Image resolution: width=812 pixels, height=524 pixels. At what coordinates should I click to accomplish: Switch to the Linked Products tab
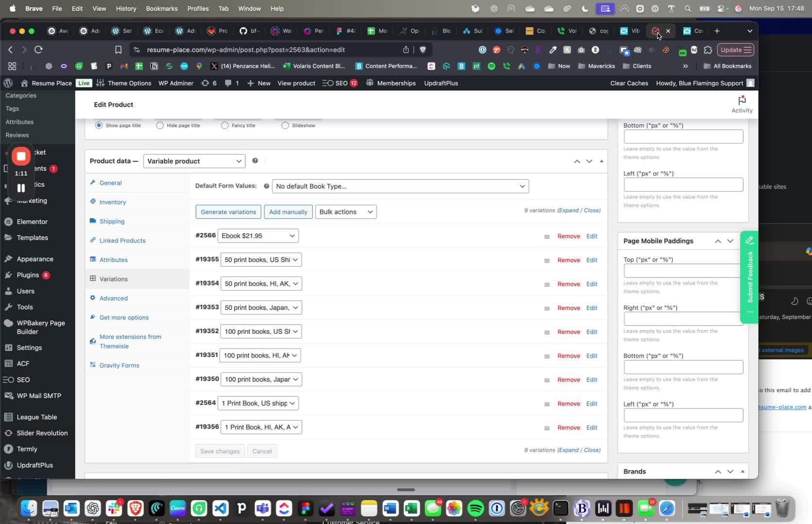pos(122,241)
